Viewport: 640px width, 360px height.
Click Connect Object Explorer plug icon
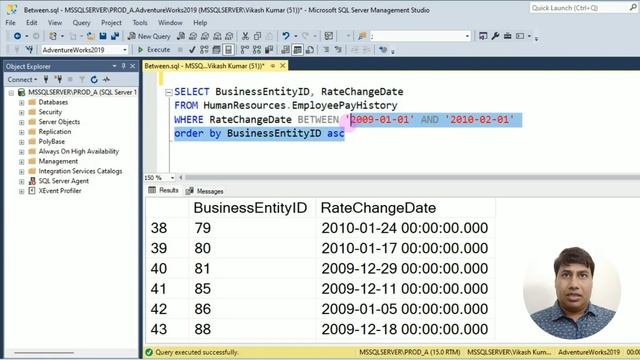pos(46,80)
